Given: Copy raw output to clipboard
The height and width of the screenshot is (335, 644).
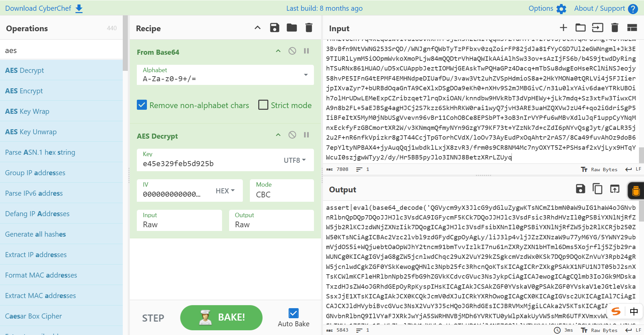Looking at the screenshot, I should click(x=598, y=189).
